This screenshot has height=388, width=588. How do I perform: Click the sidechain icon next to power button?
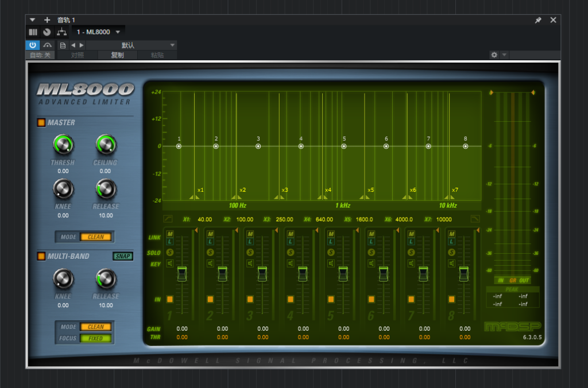(47, 45)
